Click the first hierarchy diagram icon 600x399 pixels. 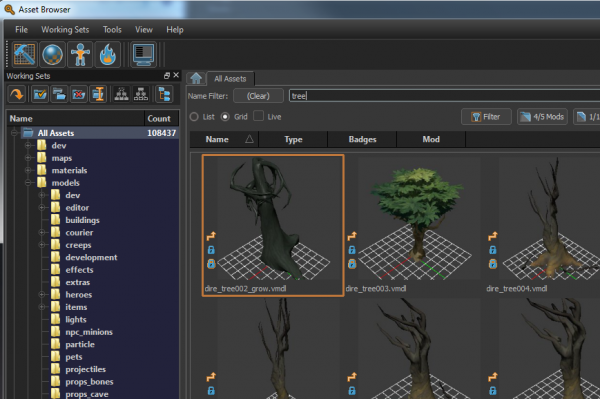[x=122, y=94]
